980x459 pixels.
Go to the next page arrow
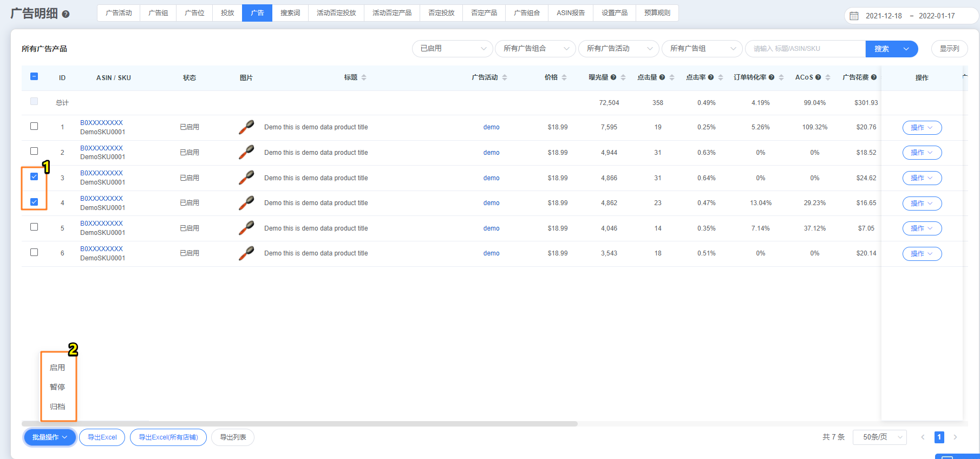955,437
